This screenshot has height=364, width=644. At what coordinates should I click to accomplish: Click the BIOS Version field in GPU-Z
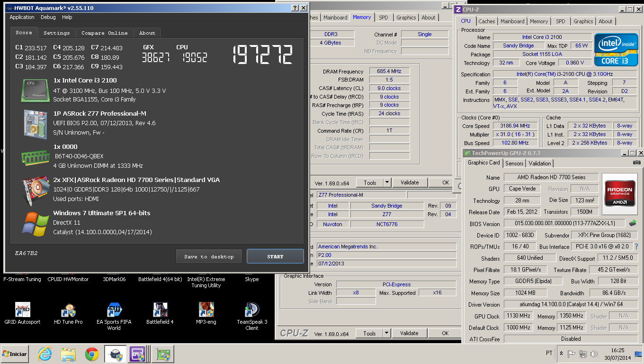pyautogui.click(x=564, y=224)
